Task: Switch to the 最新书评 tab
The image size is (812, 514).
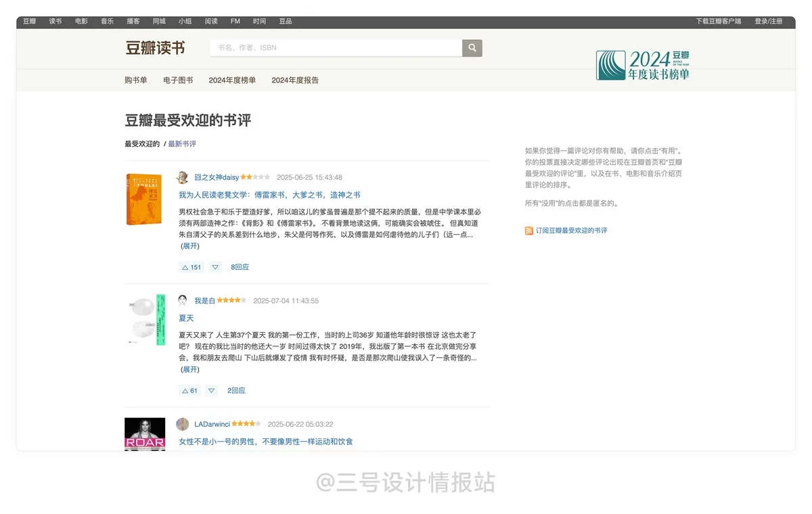Action: pos(181,143)
